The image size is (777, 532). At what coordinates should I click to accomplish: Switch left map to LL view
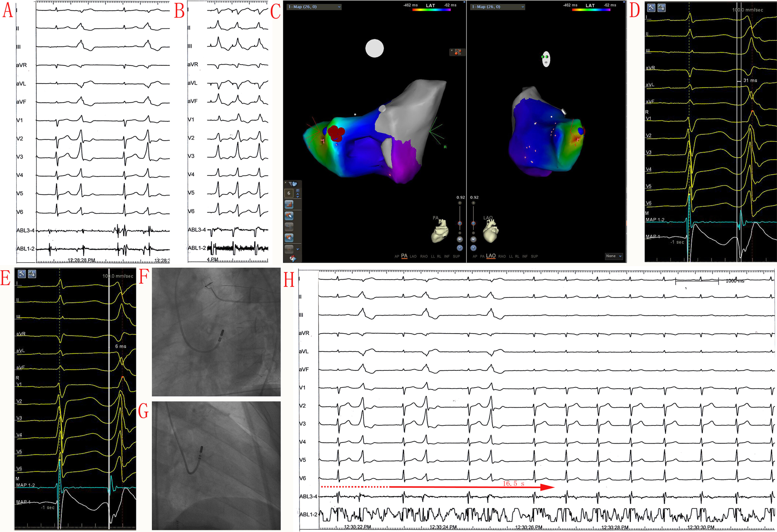pos(433,257)
